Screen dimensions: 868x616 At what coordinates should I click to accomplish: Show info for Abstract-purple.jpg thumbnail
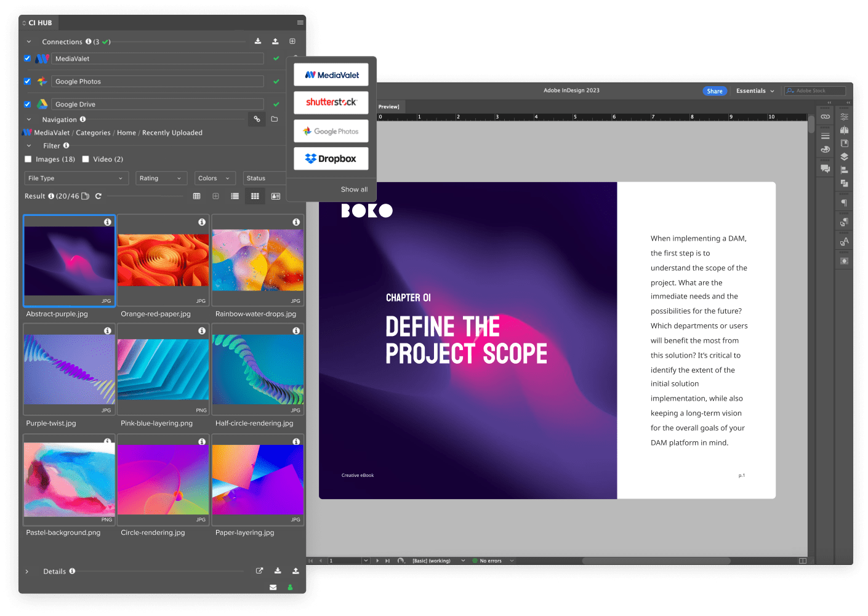coord(108,222)
